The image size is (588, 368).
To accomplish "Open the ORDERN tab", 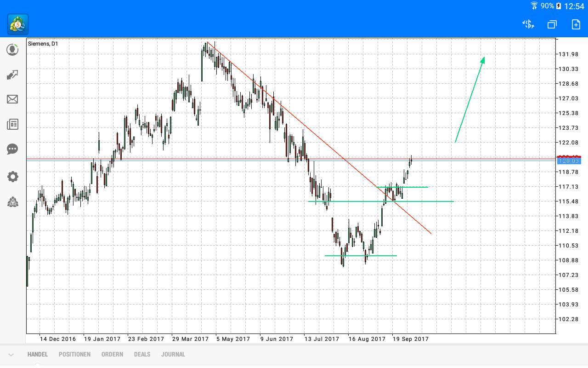I will coord(112,354).
